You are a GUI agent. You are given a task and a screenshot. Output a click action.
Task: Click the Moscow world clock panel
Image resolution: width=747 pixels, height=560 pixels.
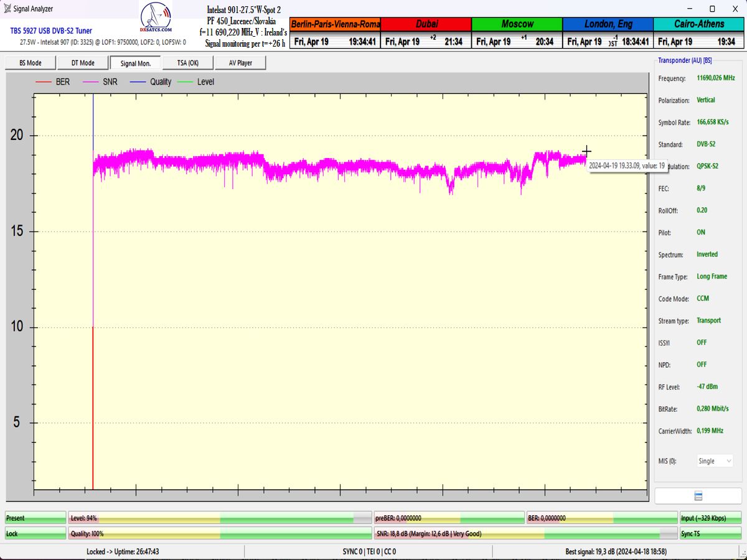pos(517,33)
